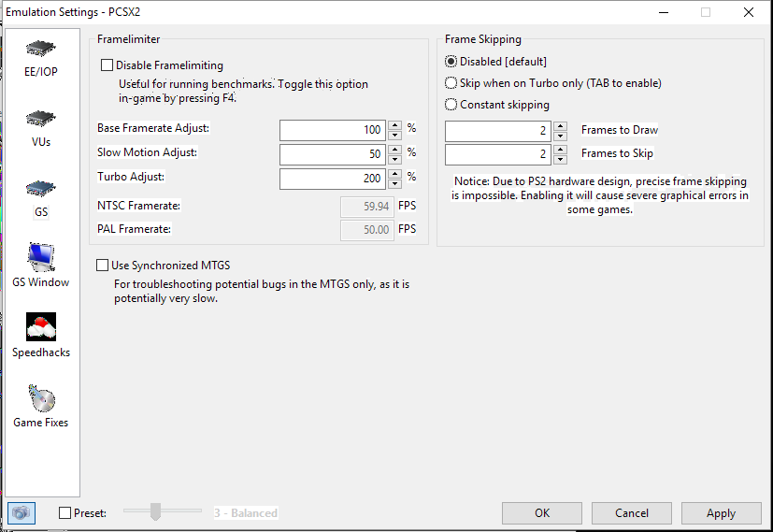Open the GS Window settings page
The image size is (773, 532).
[41, 266]
